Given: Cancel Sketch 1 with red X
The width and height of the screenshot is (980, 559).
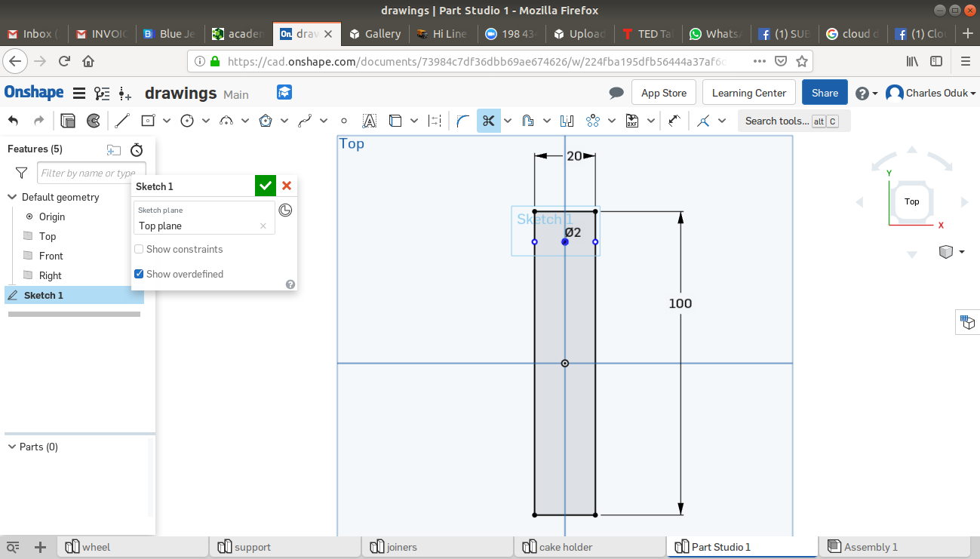Looking at the screenshot, I should coord(287,186).
